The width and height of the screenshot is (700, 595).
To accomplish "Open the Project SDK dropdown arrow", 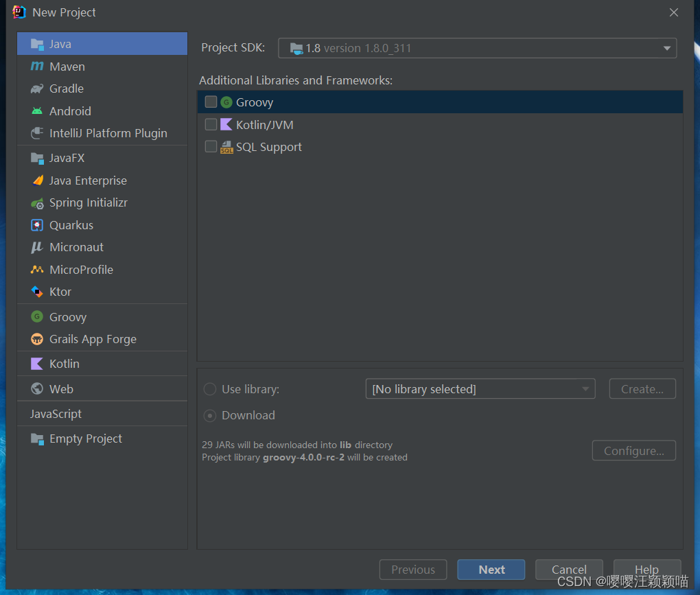I will point(667,48).
